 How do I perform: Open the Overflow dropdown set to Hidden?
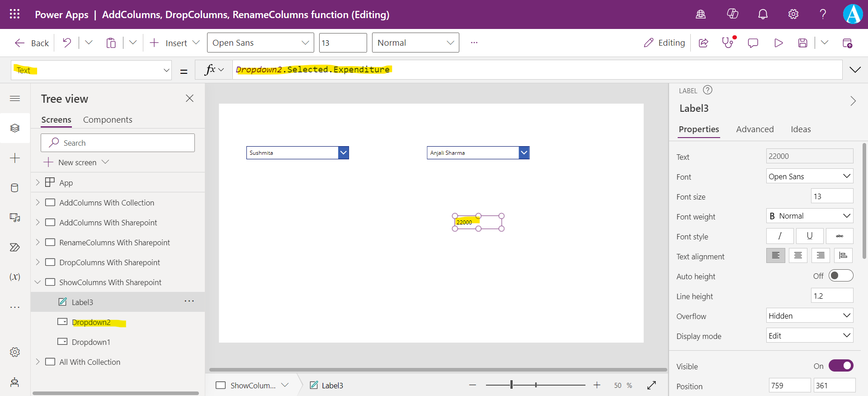click(809, 316)
